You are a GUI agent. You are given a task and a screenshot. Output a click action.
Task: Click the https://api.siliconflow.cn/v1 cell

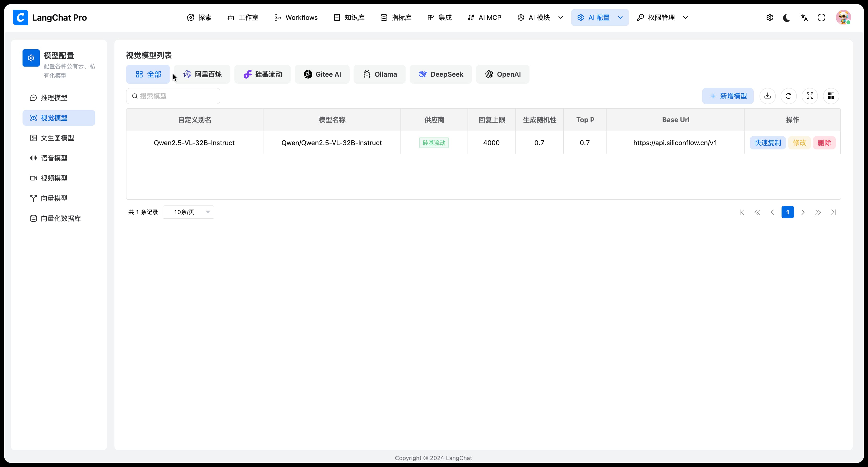point(675,143)
